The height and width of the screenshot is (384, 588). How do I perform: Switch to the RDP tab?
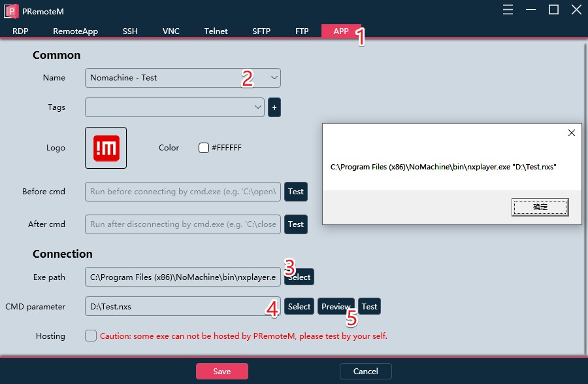click(x=20, y=31)
